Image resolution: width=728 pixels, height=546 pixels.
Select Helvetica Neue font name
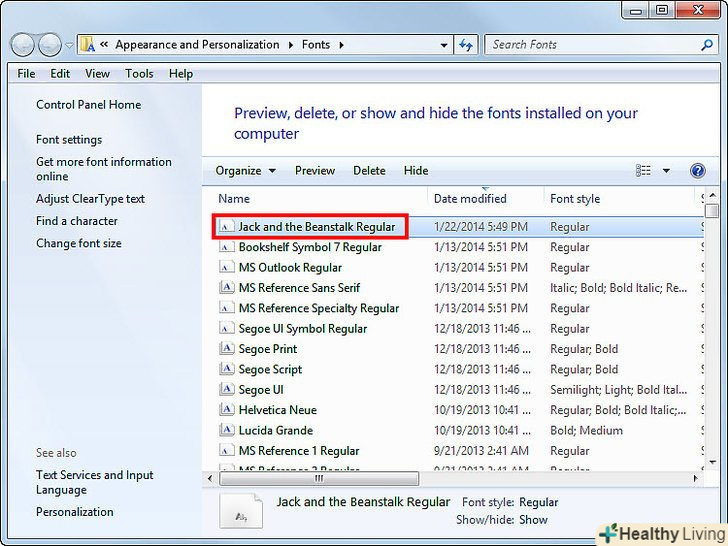[278, 410]
